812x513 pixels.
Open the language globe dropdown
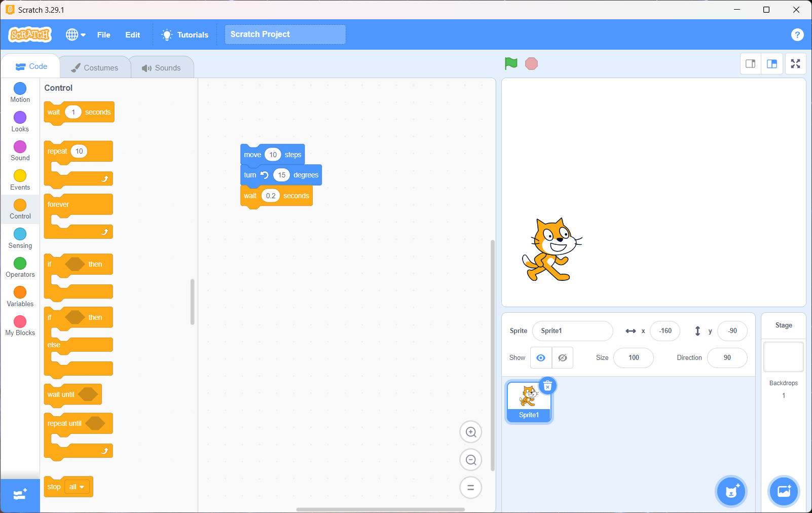76,34
